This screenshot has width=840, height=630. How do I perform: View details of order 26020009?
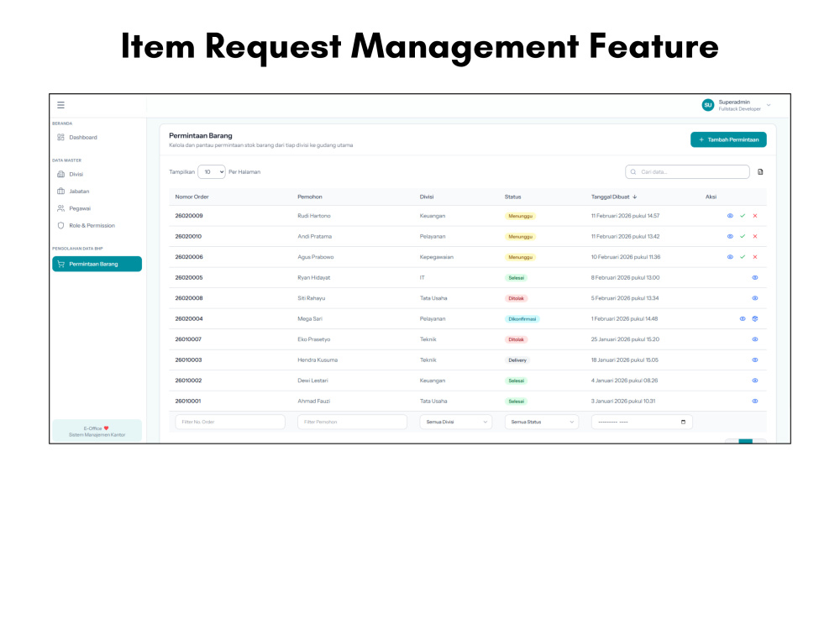[730, 216]
